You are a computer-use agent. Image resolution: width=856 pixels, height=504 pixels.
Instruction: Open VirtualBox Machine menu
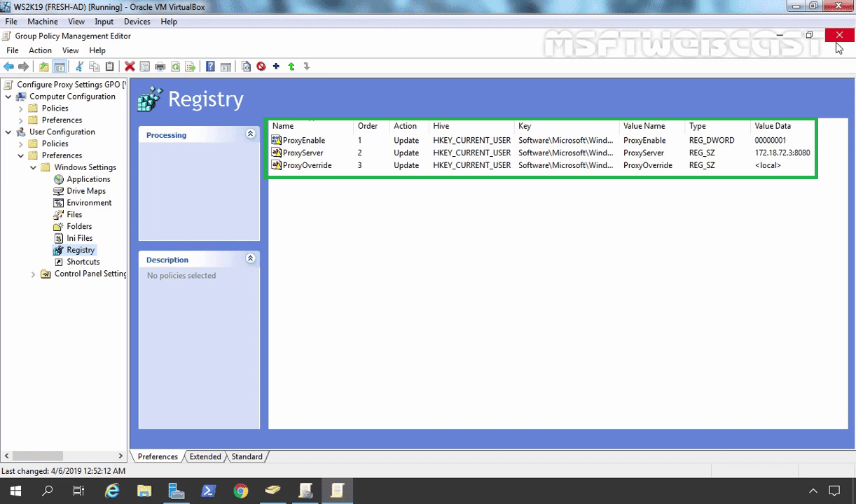43,22
